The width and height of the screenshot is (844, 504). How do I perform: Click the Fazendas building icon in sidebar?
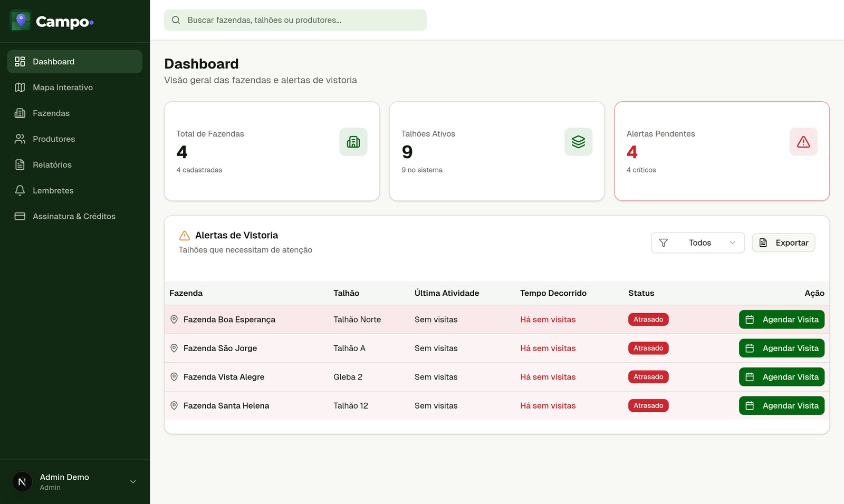(20, 113)
